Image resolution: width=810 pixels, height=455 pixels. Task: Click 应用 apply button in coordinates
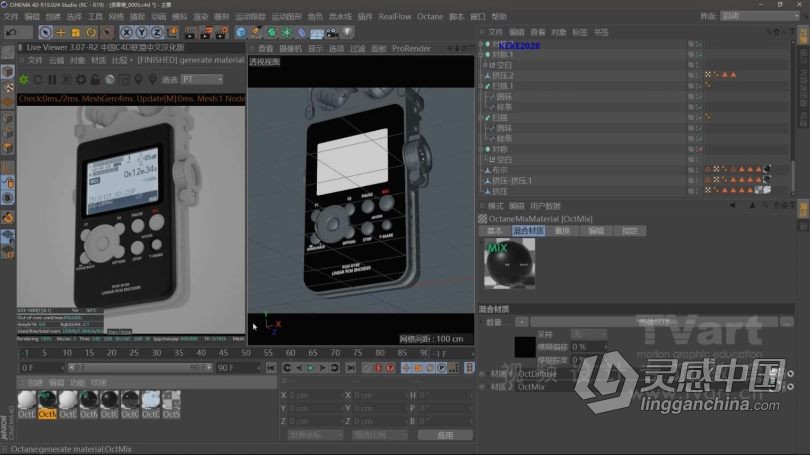coord(445,435)
